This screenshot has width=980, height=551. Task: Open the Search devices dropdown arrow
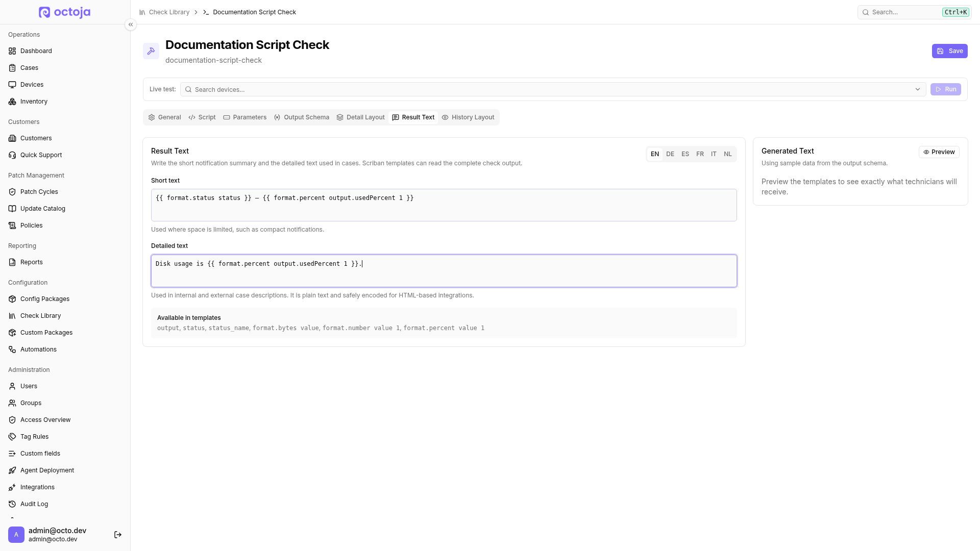[918, 89]
